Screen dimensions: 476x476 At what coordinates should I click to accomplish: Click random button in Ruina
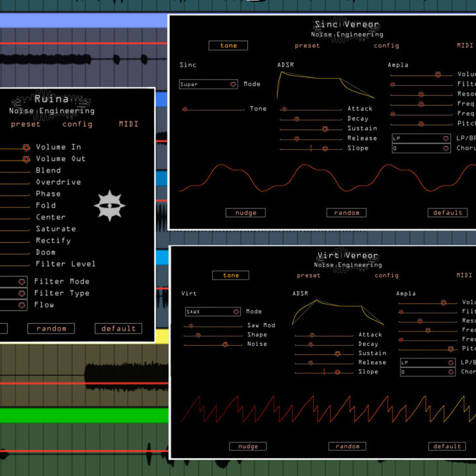click(51, 329)
